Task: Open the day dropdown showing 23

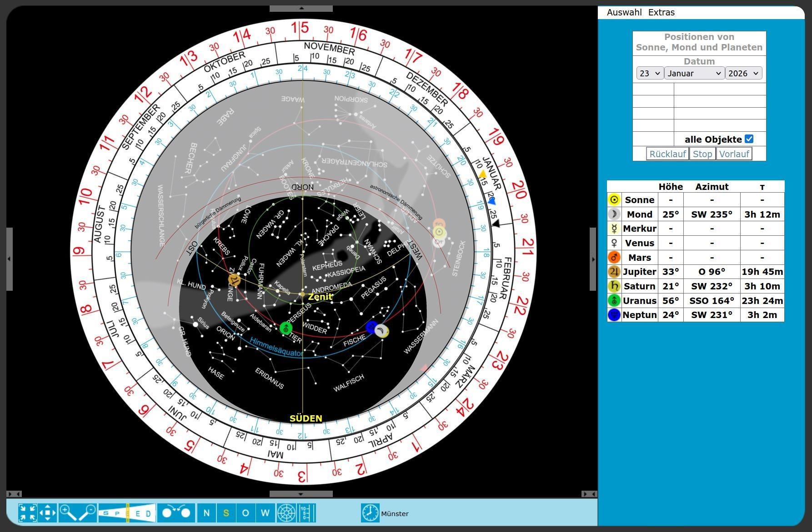Action: (x=650, y=73)
